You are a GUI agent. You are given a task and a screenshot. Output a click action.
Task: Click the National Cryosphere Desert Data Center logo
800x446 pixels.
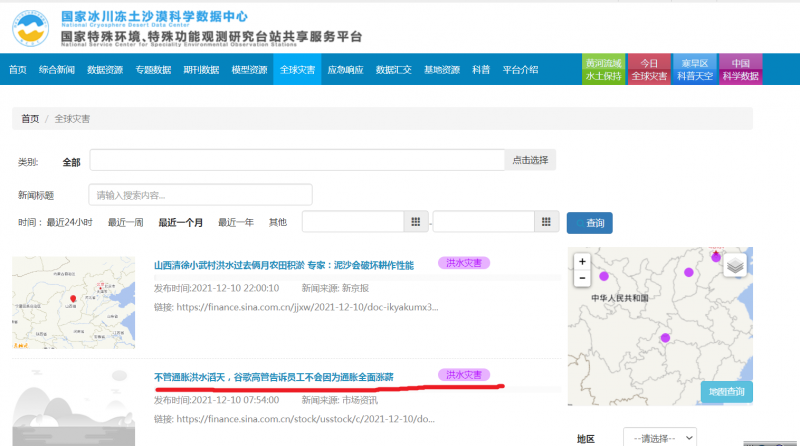coord(31,25)
